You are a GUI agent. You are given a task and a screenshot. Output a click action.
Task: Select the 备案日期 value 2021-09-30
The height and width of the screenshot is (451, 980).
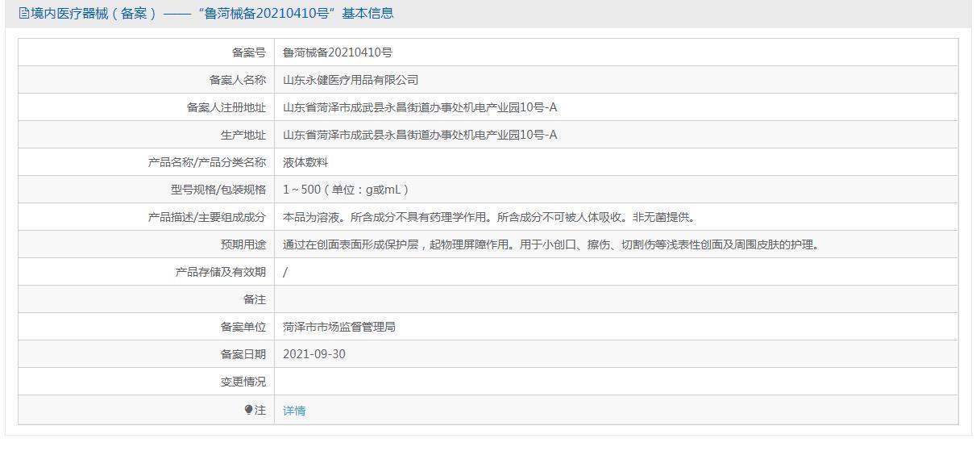click(314, 354)
